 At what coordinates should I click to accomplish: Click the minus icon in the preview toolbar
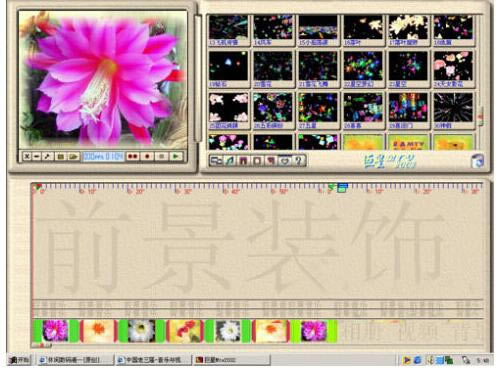click(x=37, y=156)
